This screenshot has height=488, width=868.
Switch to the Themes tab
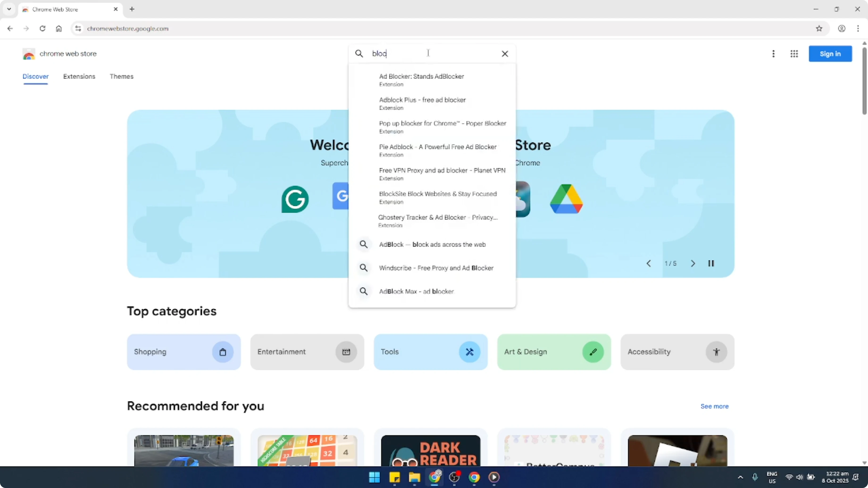point(122,76)
